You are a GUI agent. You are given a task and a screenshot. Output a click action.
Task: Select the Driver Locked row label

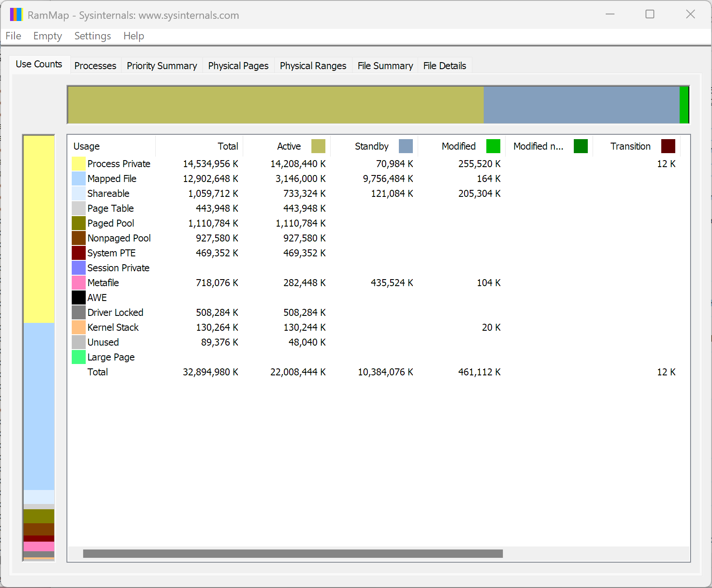point(115,312)
